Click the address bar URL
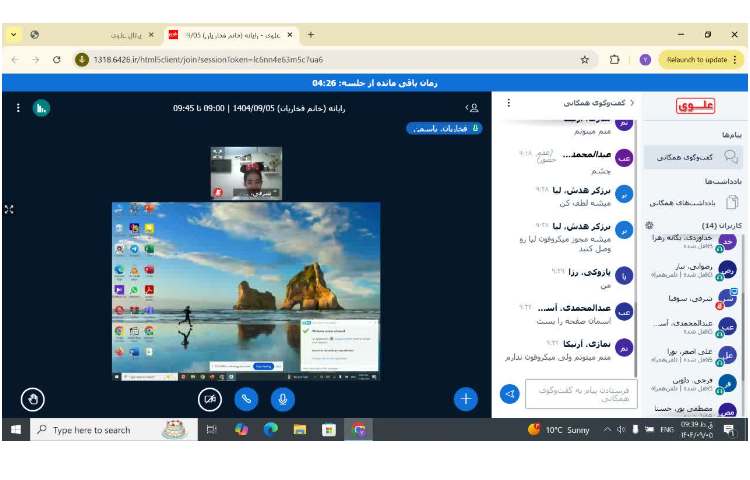Image resolution: width=750 pixels, height=480 pixels. (208, 60)
